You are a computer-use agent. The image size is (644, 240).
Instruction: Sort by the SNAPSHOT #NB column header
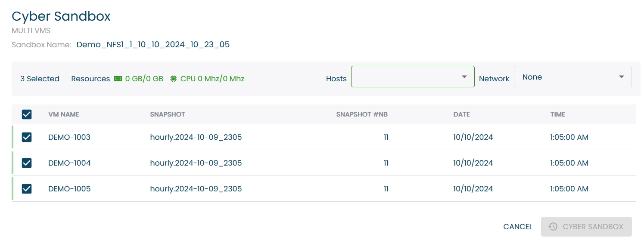(362, 114)
